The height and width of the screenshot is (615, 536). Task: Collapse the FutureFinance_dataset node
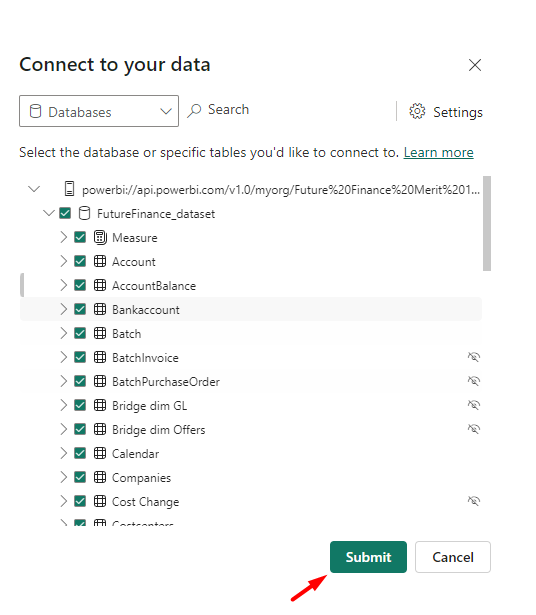click(49, 213)
